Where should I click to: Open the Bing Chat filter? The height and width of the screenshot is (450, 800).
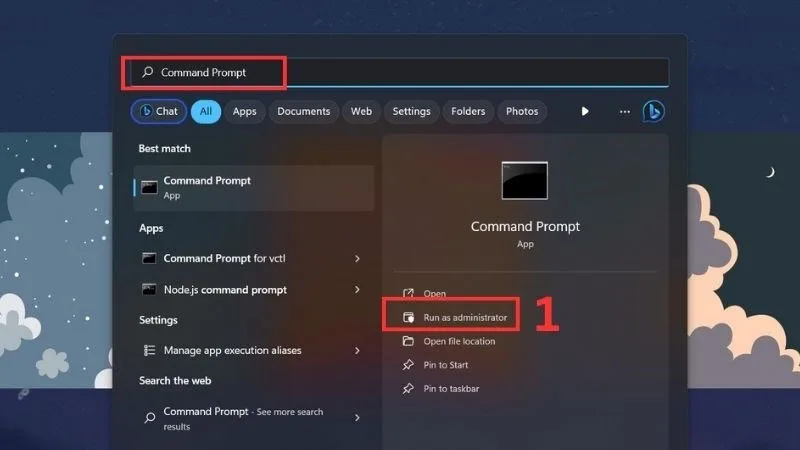tap(159, 111)
